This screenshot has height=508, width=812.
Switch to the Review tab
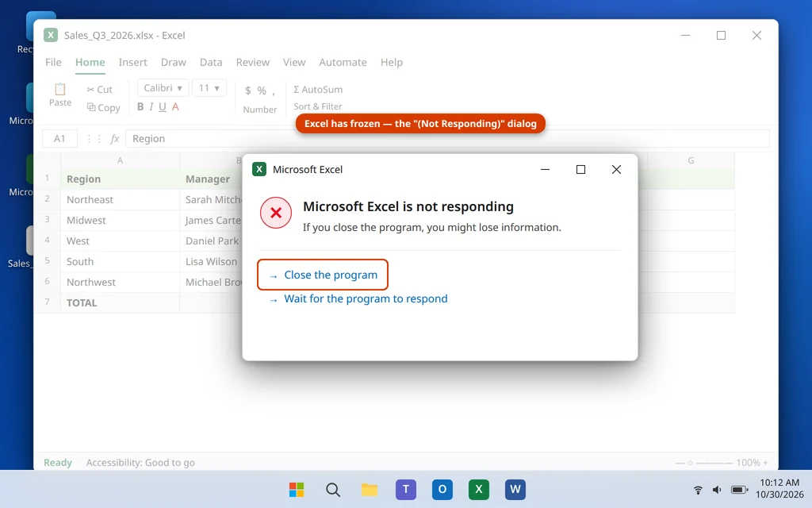(253, 62)
